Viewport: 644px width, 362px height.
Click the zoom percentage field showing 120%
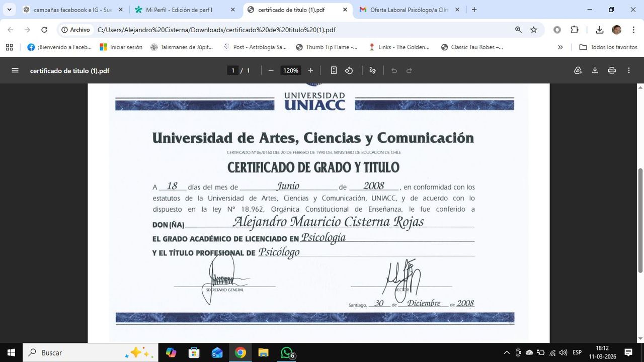click(x=291, y=70)
